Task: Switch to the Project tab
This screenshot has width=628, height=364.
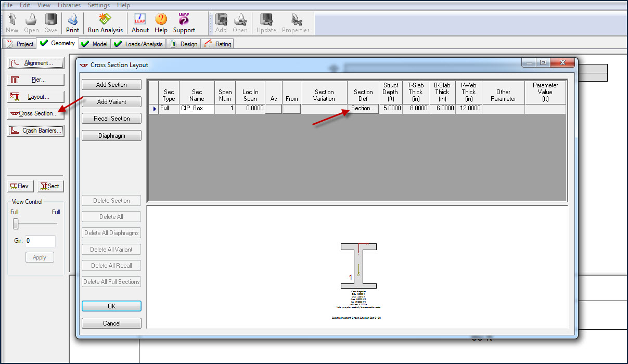Action: click(x=20, y=44)
